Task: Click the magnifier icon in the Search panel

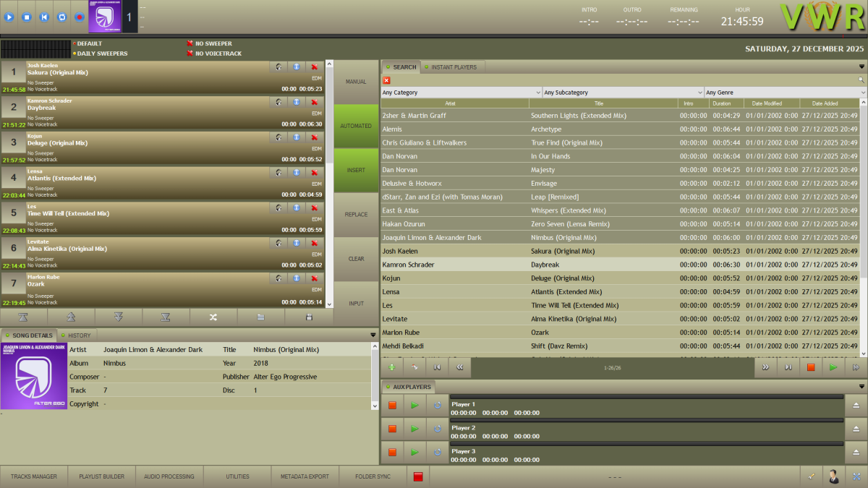Action: 861,78
